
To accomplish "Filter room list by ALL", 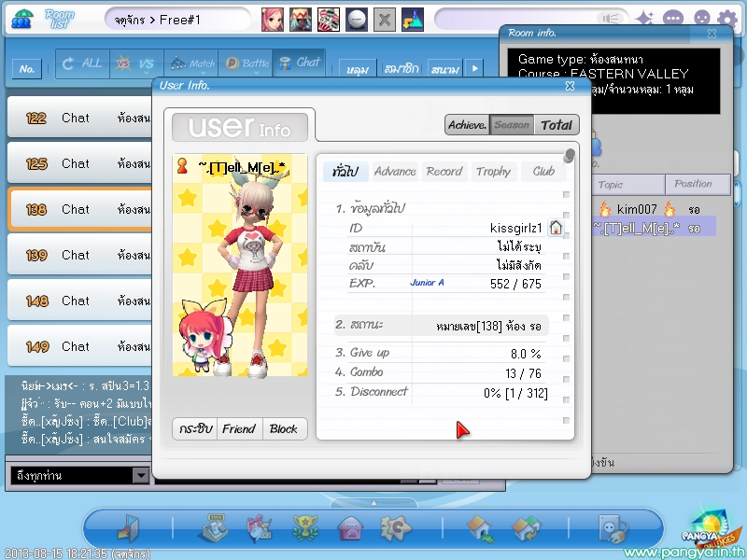I will pos(82,63).
